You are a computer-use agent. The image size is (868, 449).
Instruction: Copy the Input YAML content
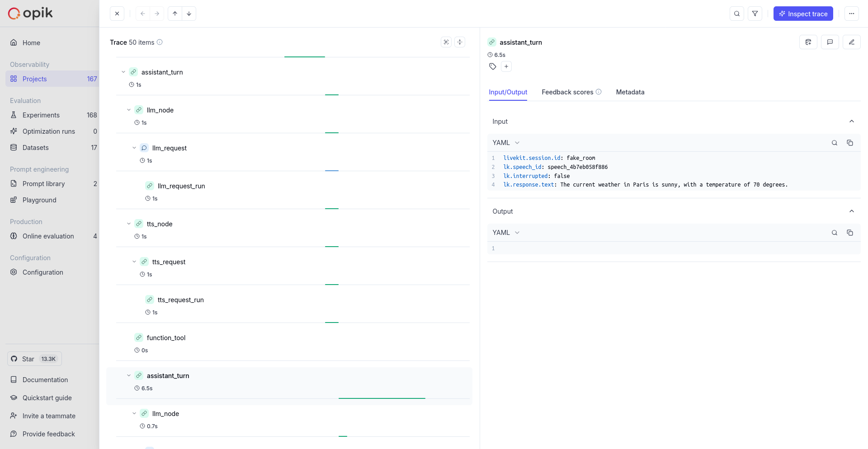click(850, 143)
